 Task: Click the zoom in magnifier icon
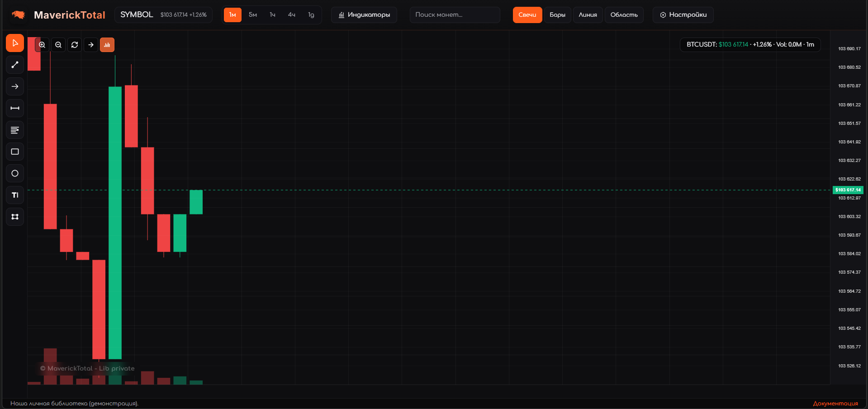[42, 45]
